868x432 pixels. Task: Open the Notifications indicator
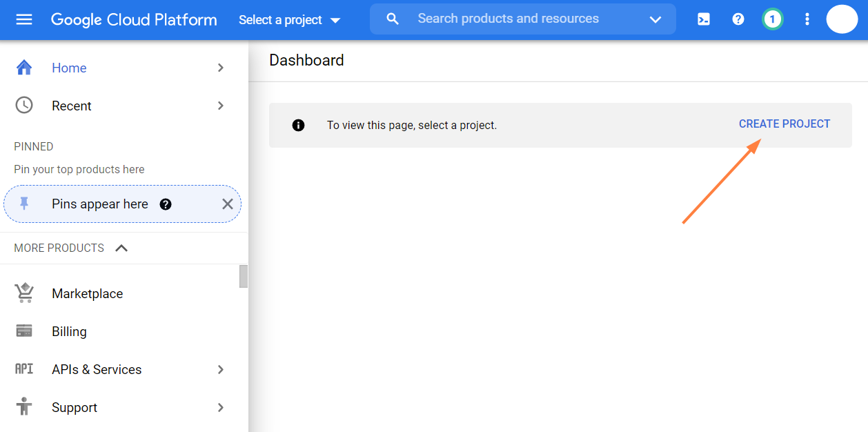(772, 19)
